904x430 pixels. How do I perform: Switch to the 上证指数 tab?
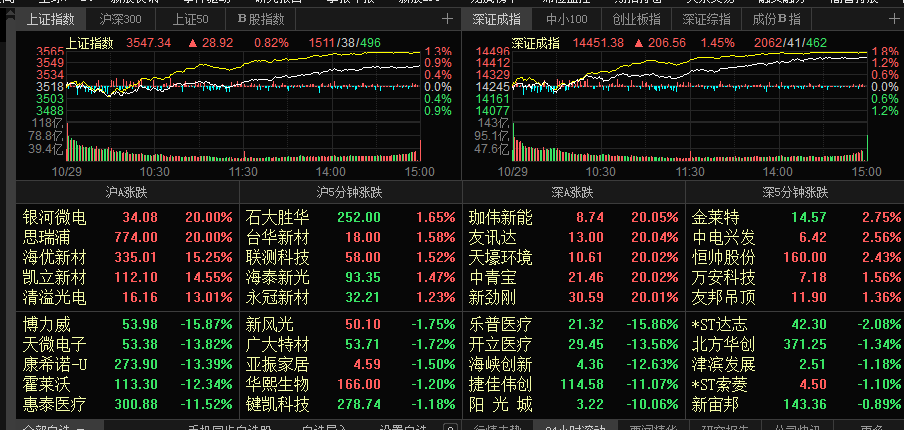tap(51, 20)
